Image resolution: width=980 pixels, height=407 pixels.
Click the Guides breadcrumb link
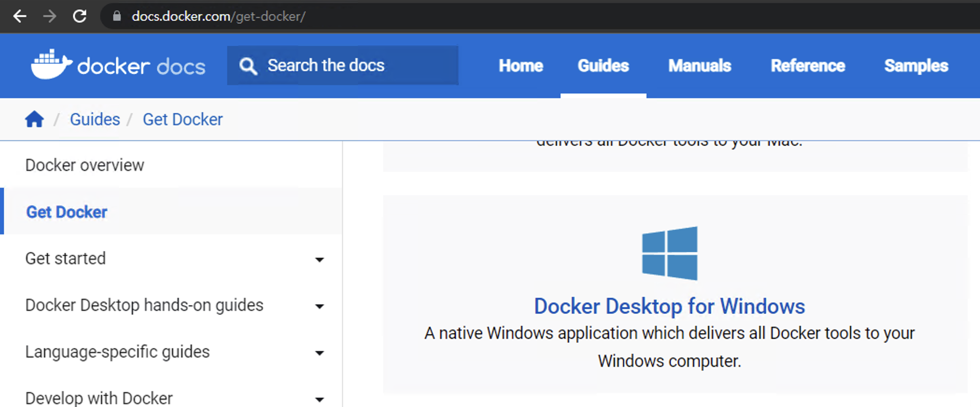95,119
